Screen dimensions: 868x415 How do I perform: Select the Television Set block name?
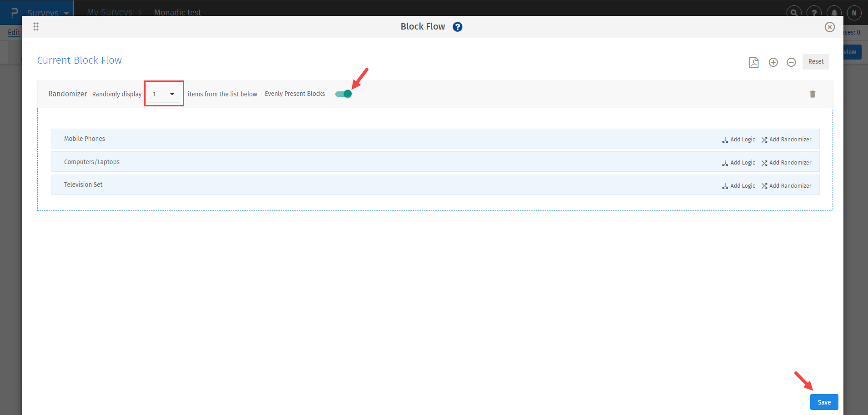point(83,185)
